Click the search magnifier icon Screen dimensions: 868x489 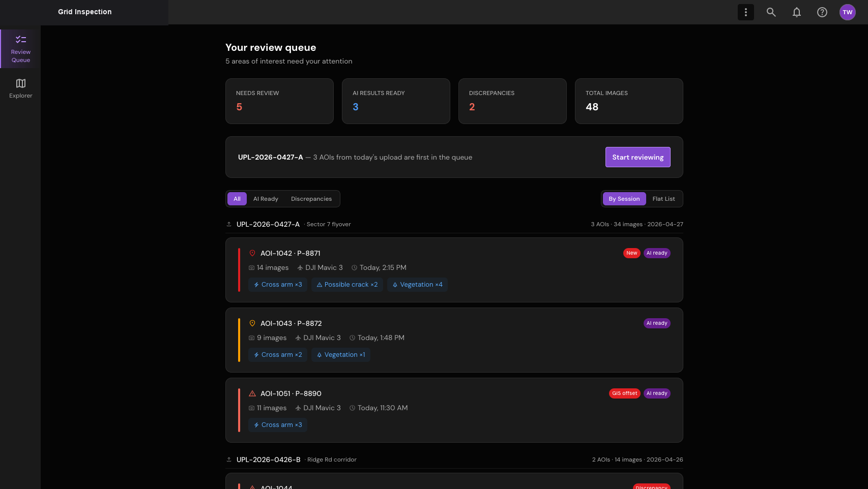771,12
